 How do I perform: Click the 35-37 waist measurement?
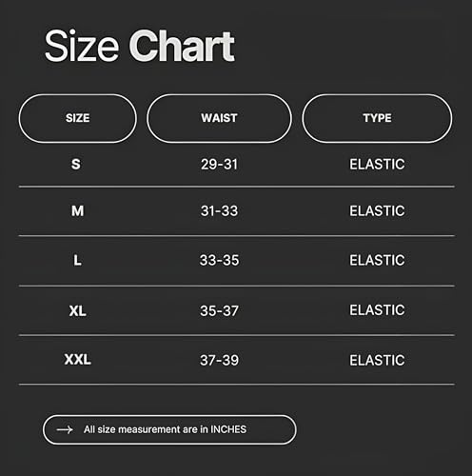pos(219,310)
